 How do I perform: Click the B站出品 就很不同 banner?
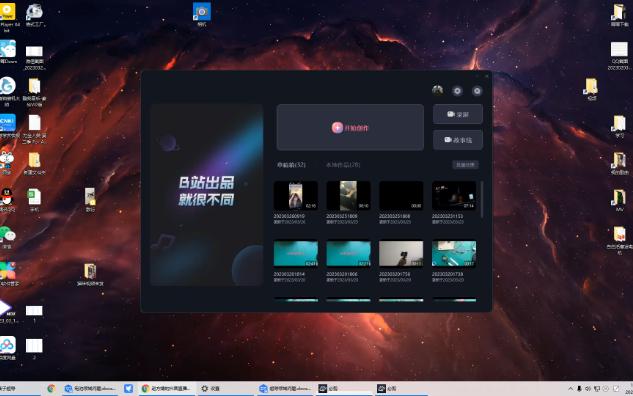tap(207, 195)
